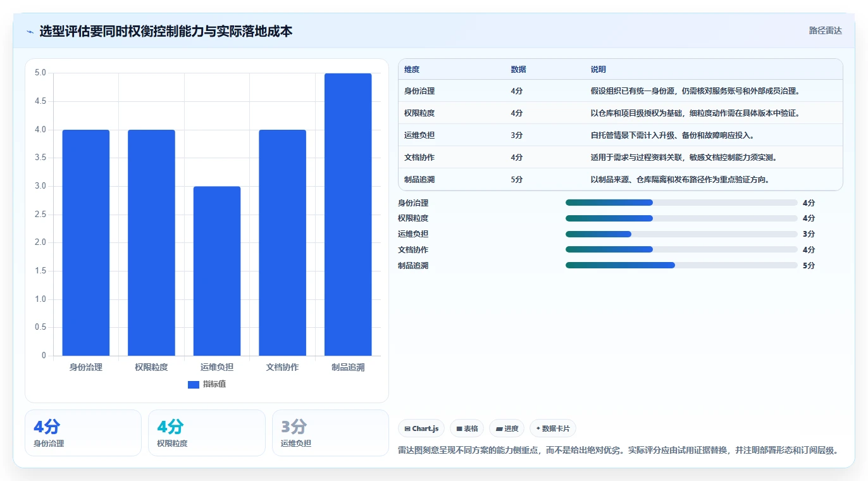Screen dimensions: 868x481
Task: Select the 进度 chip
Action: [507, 428]
